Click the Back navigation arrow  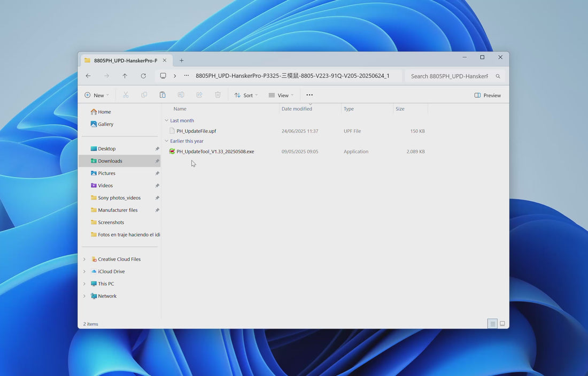tap(88, 76)
